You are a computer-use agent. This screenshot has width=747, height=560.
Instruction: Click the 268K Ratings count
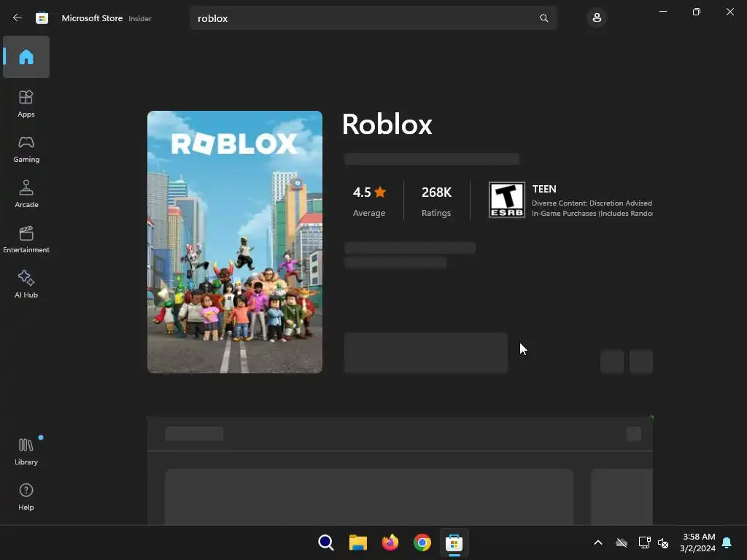tap(436, 201)
